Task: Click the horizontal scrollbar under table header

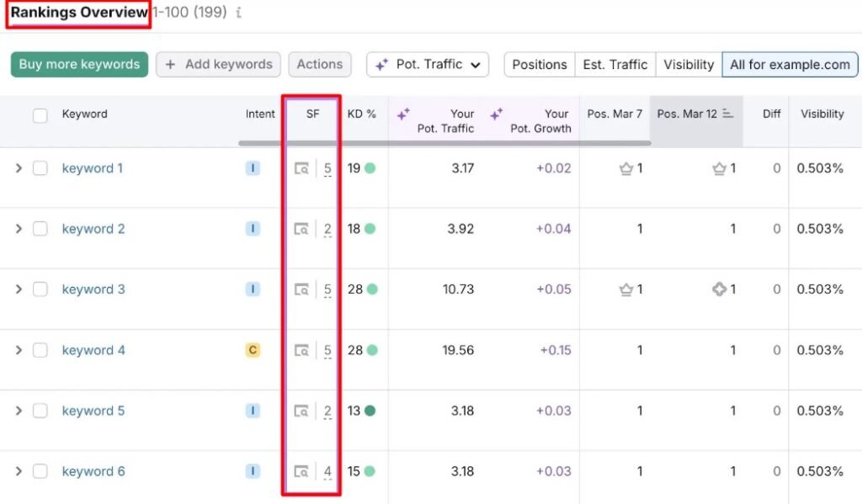Action: (444, 143)
